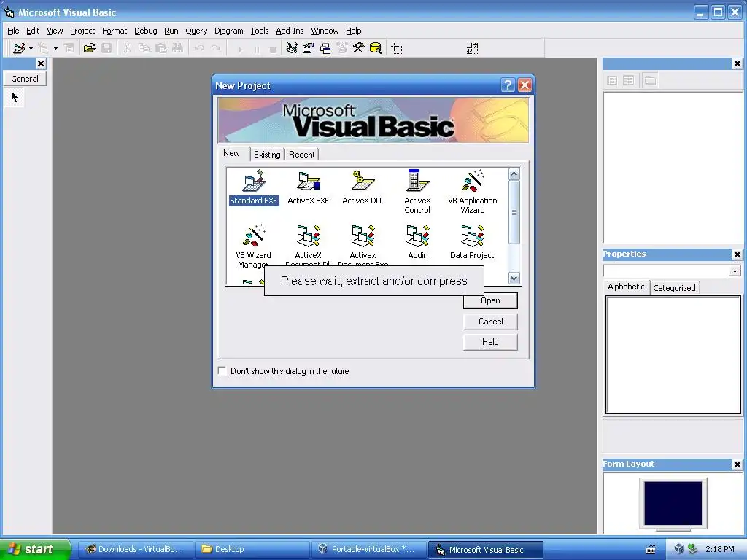Click the Windows start button

point(34,549)
